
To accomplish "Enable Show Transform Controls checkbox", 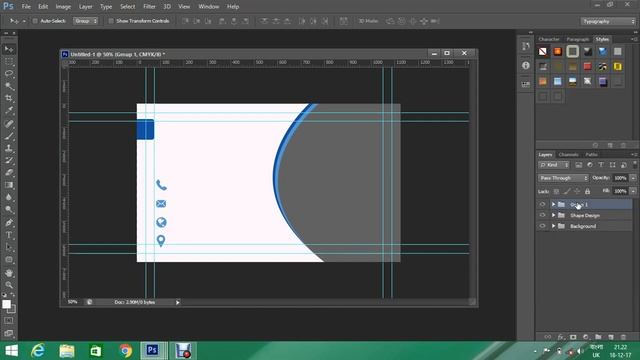I will click(x=111, y=21).
